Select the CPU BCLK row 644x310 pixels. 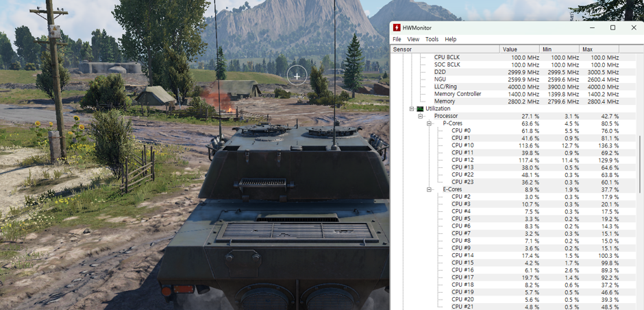coord(513,58)
